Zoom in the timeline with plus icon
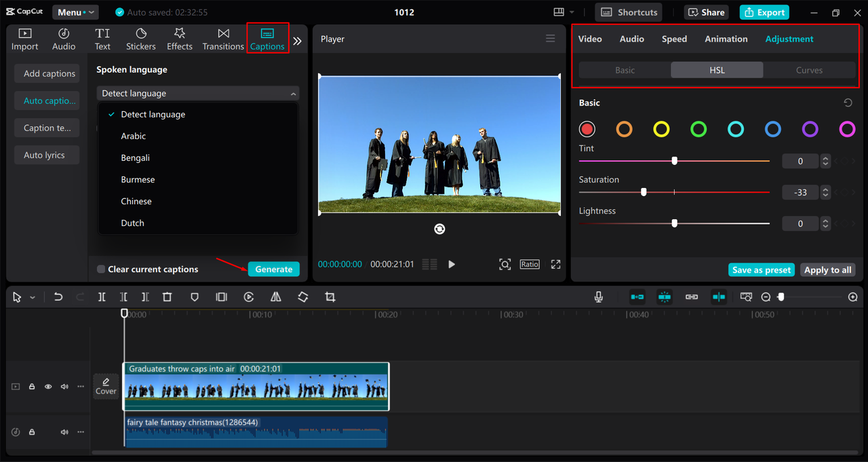The image size is (868, 462). pyautogui.click(x=853, y=297)
